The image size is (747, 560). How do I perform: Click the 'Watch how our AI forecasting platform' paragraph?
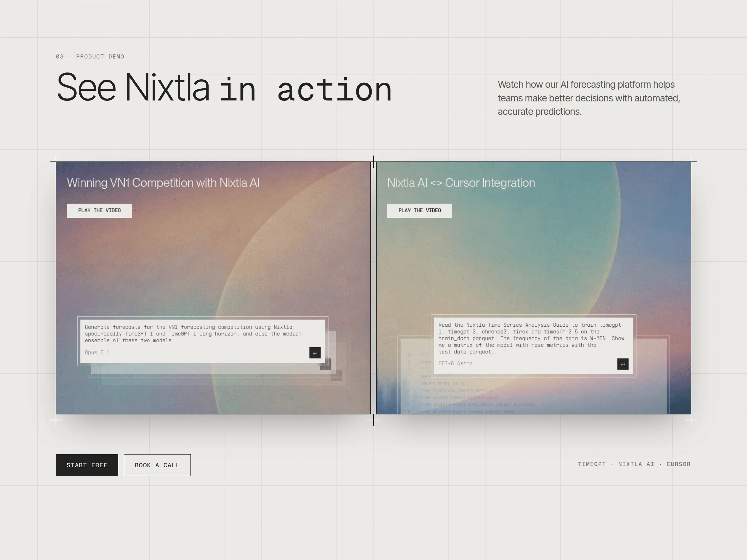pyautogui.click(x=589, y=98)
